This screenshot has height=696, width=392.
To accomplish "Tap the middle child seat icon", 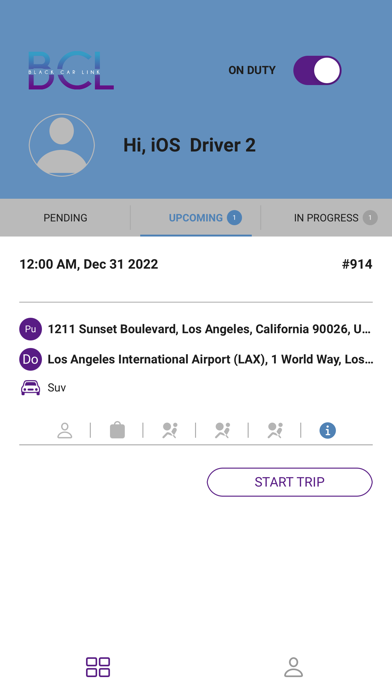I will point(222,430).
